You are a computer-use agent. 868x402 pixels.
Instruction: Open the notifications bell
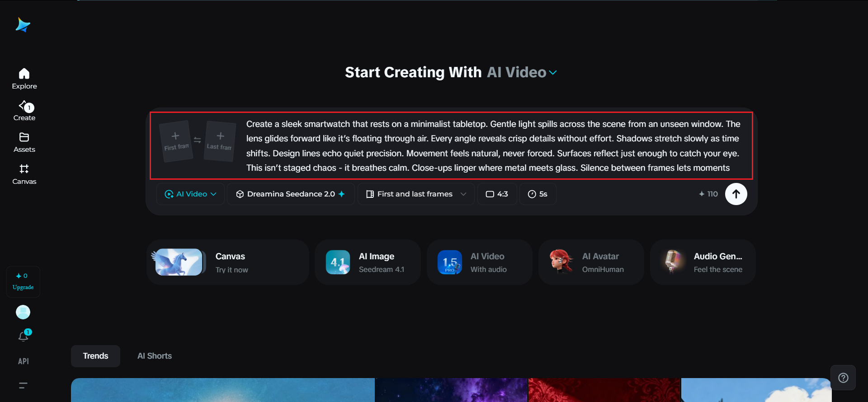click(x=24, y=336)
